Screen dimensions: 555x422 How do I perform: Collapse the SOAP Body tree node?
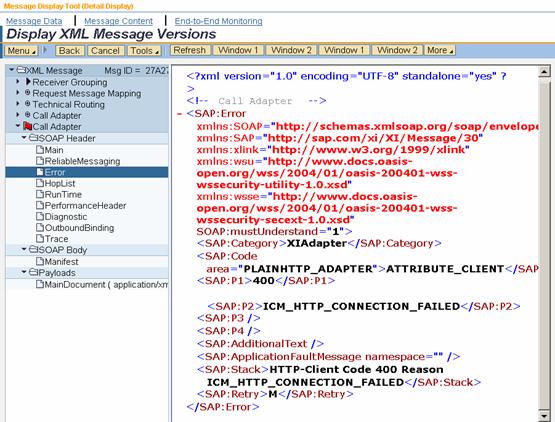[24, 249]
